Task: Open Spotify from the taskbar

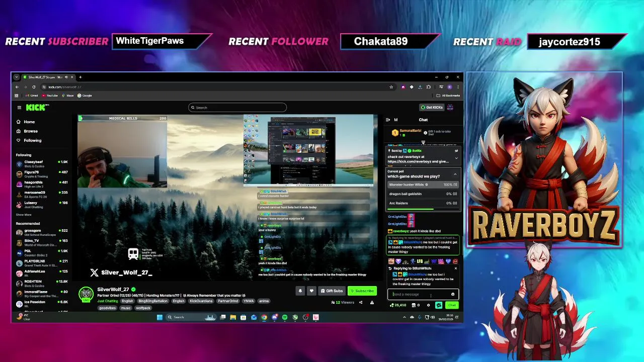Action: 285,317
